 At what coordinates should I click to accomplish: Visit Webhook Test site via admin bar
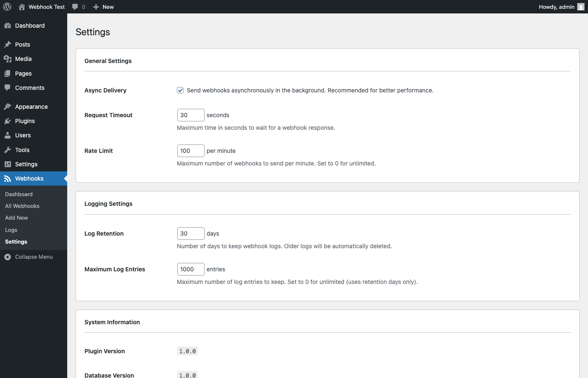46,7
